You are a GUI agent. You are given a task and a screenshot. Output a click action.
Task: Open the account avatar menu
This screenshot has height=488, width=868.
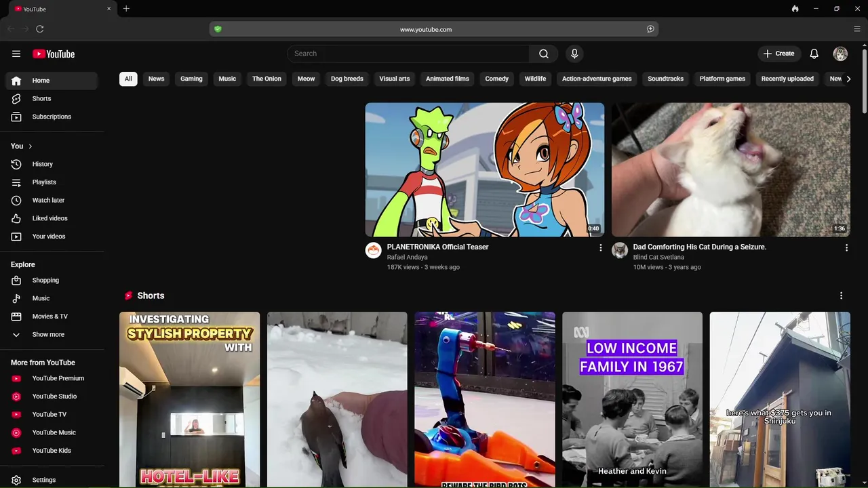[840, 54]
